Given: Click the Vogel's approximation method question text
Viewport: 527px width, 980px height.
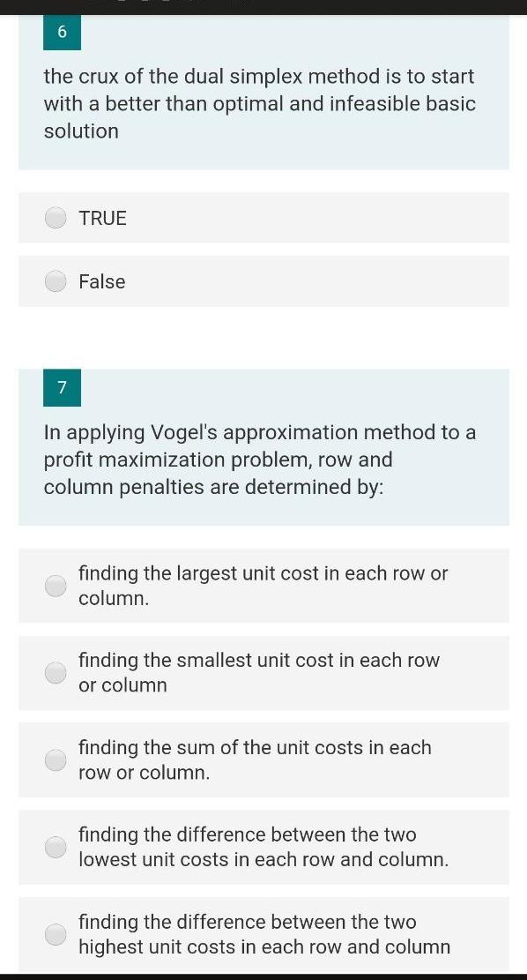Looking at the screenshot, I should click(260, 459).
